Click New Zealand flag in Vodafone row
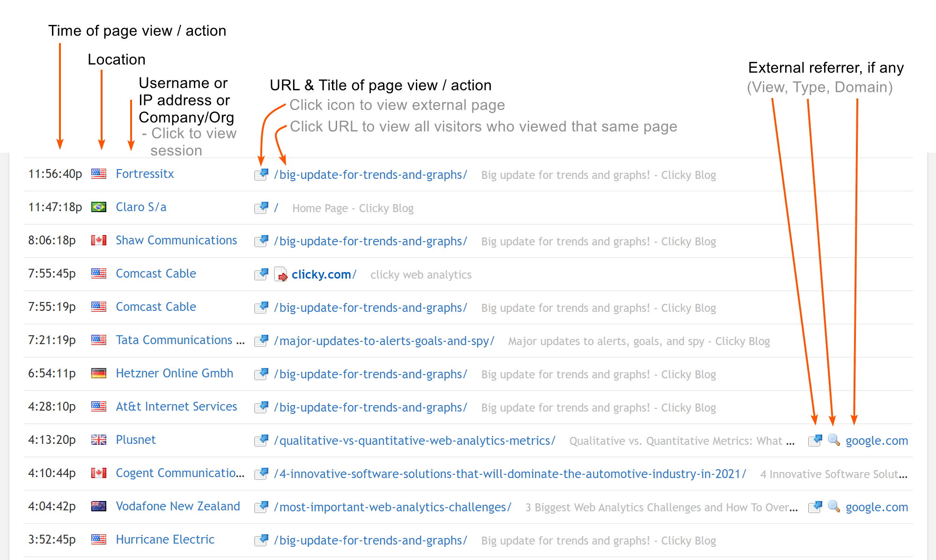936x560 pixels. [x=99, y=506]
